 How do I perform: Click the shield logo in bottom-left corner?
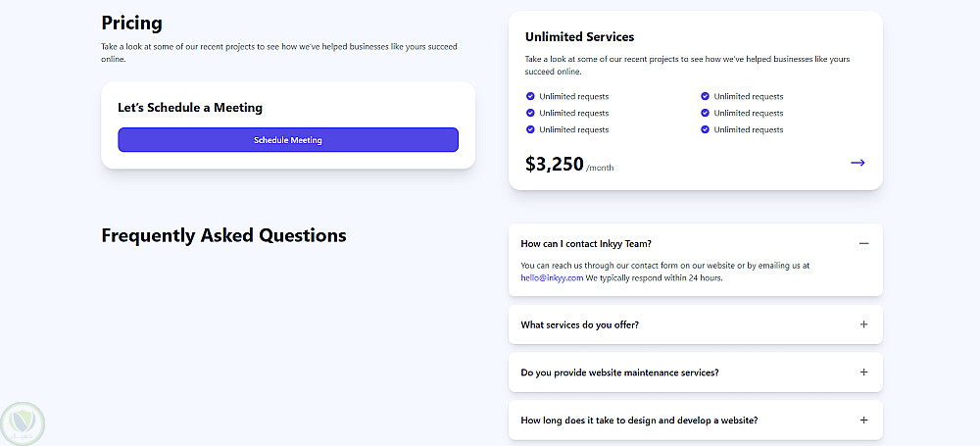[x=24, y=422]
